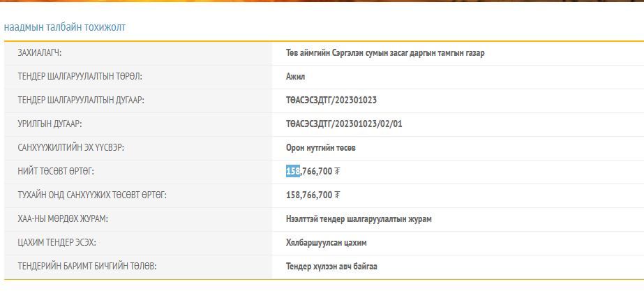Click 'Нээлттэй тендер шалгаруулалтын журам' value
644x298 pixels.
359,219
